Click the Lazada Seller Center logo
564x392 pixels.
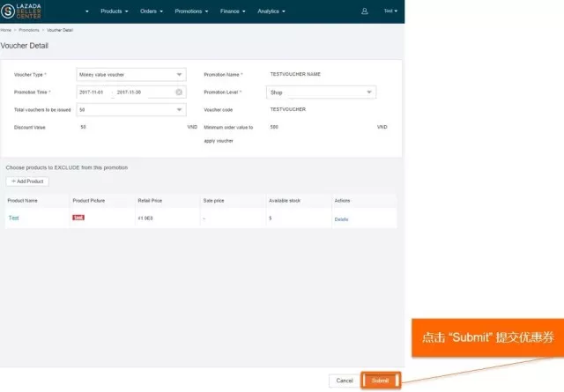(x=23, y=11)
